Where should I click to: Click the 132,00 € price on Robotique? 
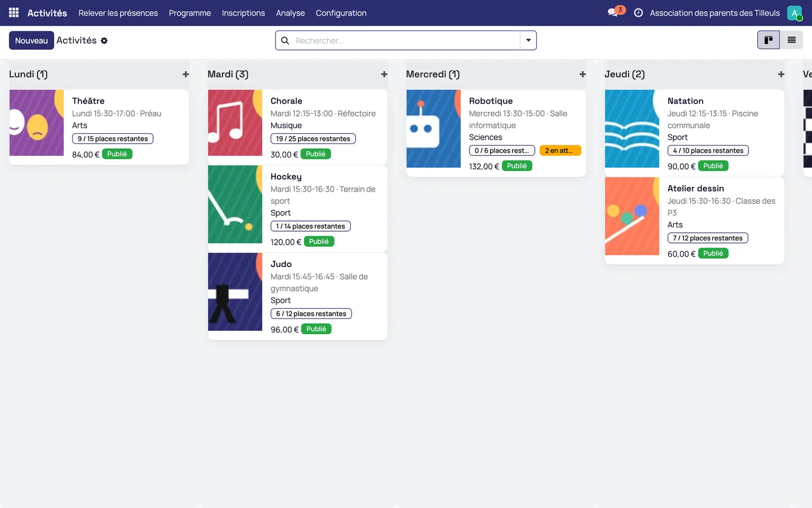(484, 167)
